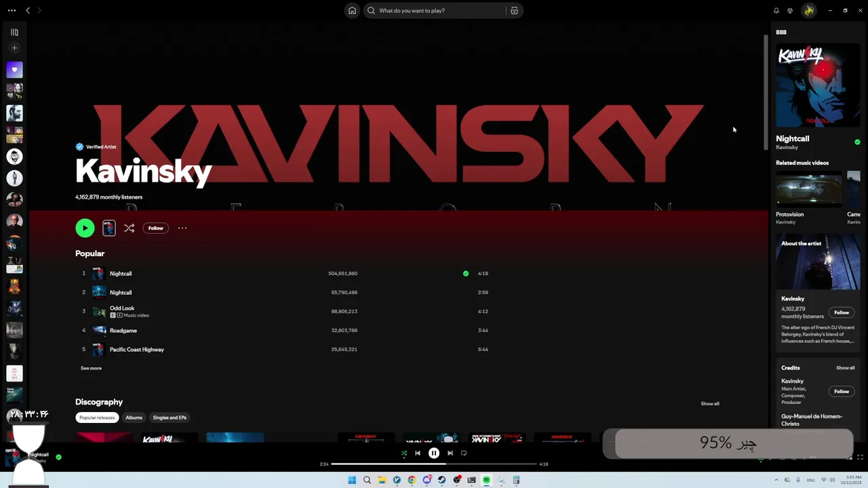Viewport: 868px width, 488px height.
Task: Open the three-dot app menu in the title bar
Action: click(12, 10)
